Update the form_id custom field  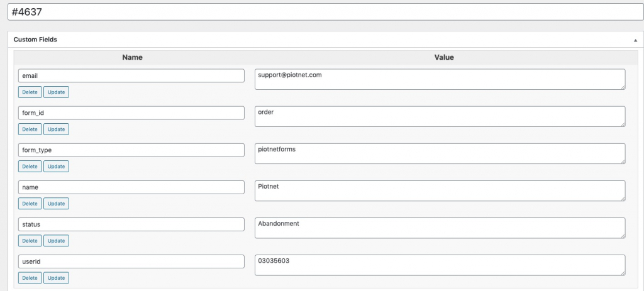pyautogui.click(x=56, y=129)
